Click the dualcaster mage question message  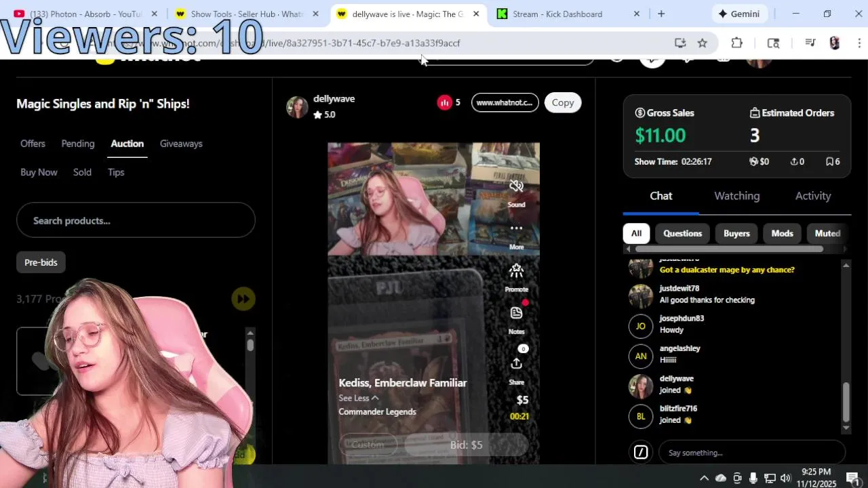click(727, 270)
